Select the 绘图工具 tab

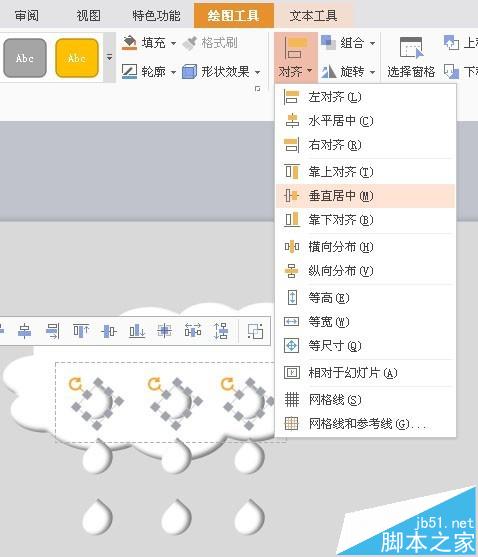pyautogui.click(x=234, y=15)
